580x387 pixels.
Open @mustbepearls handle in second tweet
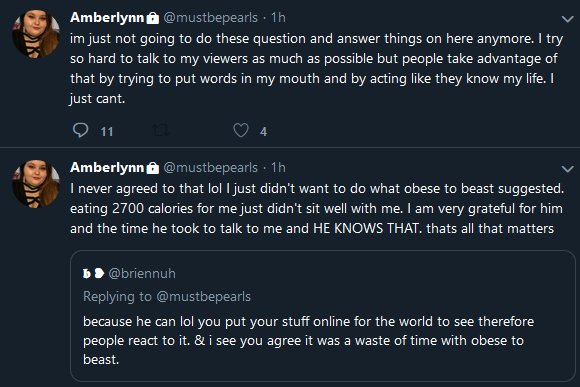[x=210, y=168]
